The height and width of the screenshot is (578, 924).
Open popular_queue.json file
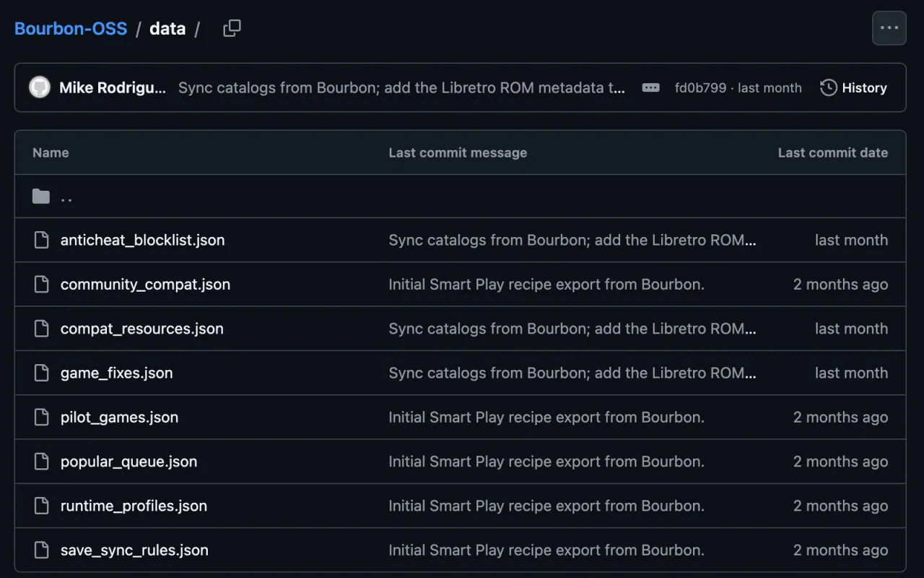[x=129, y=462]
